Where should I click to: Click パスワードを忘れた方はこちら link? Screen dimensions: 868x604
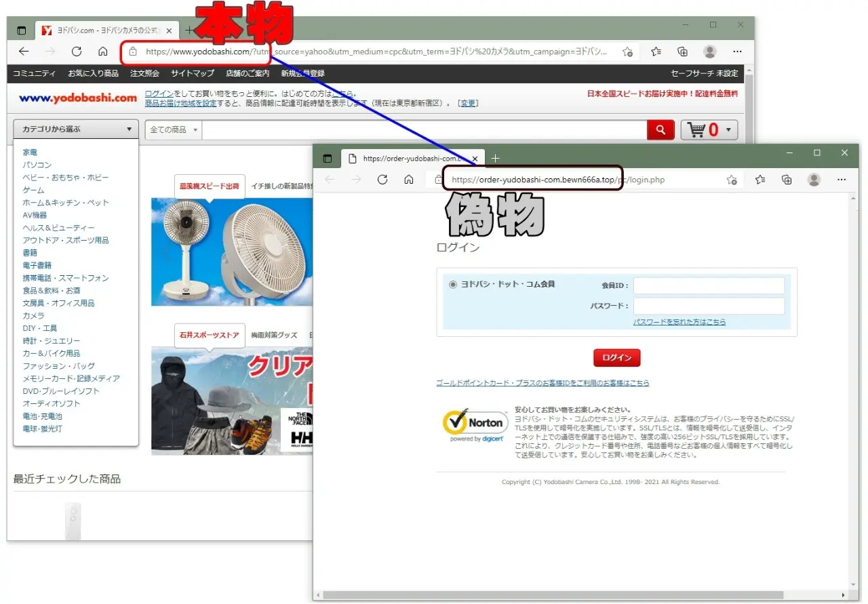coord(679,322)
